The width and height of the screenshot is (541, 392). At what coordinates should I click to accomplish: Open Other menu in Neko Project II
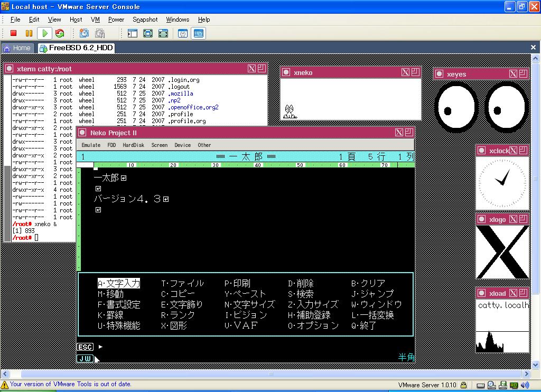[204, 145]
